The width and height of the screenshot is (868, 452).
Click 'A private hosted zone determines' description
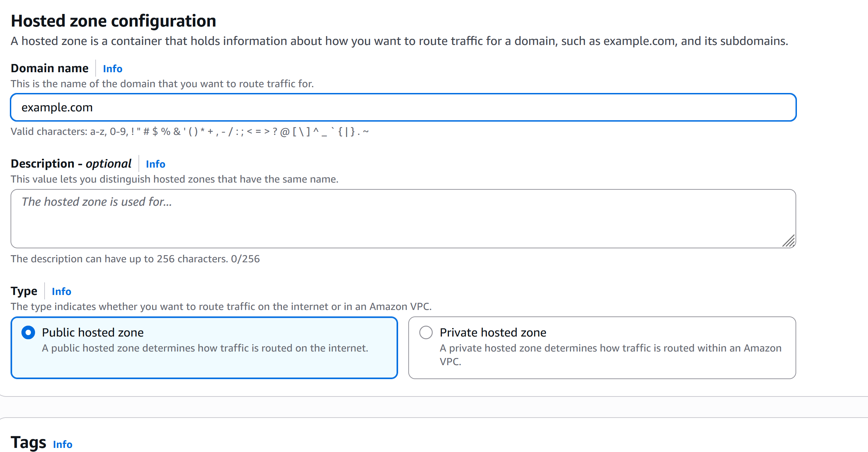point(611,355)
